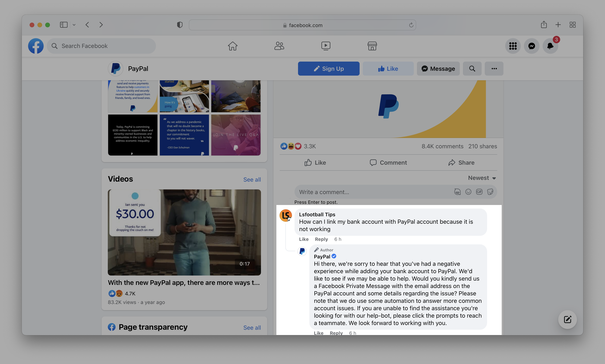This screenshot has width=605, height=364.
Task: Click See all next to Videos
Action: 252,179
